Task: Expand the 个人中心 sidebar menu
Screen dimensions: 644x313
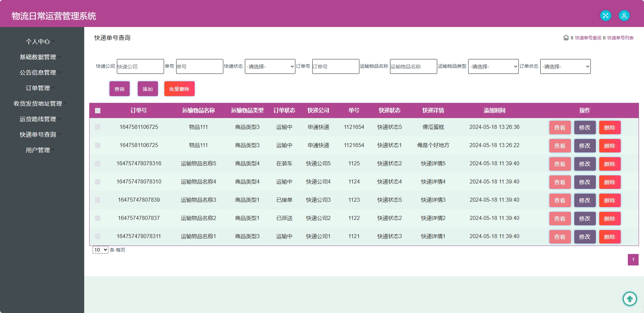Action: [40, 41]
